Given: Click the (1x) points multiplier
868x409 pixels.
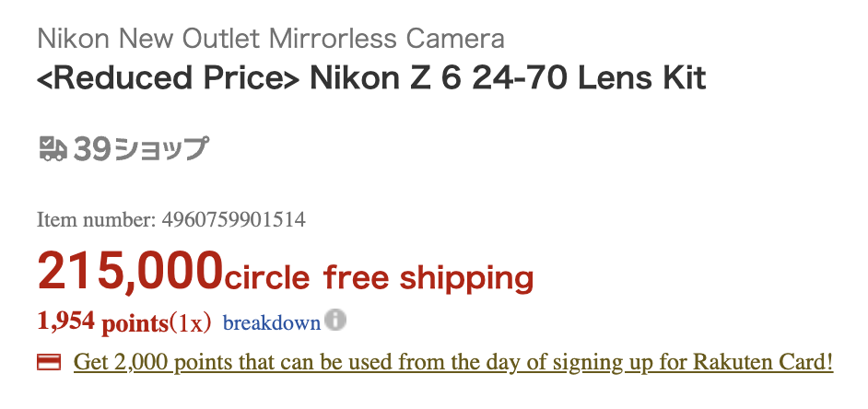Looking at the screenshot, I should point(190,323).
